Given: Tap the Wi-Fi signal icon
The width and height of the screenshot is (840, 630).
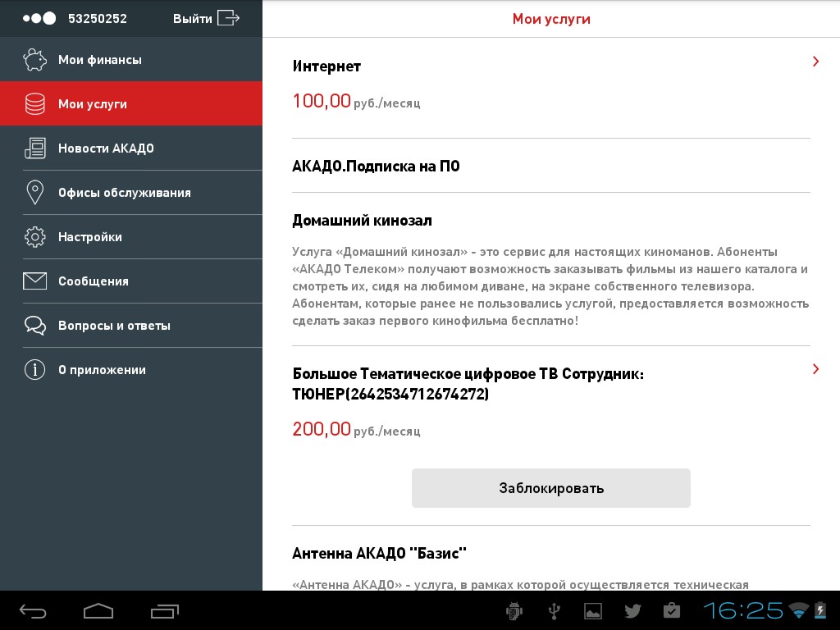Looking at the screenshot, I should point(799,610).
